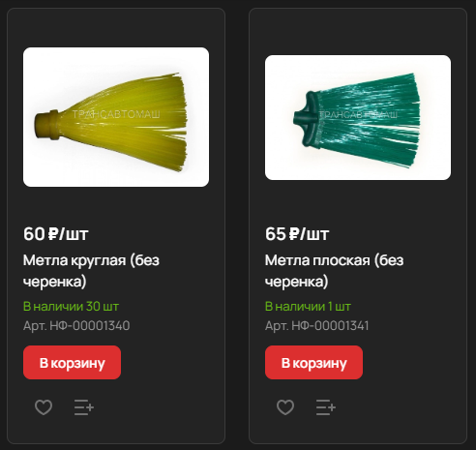The image size is (476, 450).
Task: Click ТРАНСАВТОМАШ watermark on green broom
Action: (x=358, y=115)
